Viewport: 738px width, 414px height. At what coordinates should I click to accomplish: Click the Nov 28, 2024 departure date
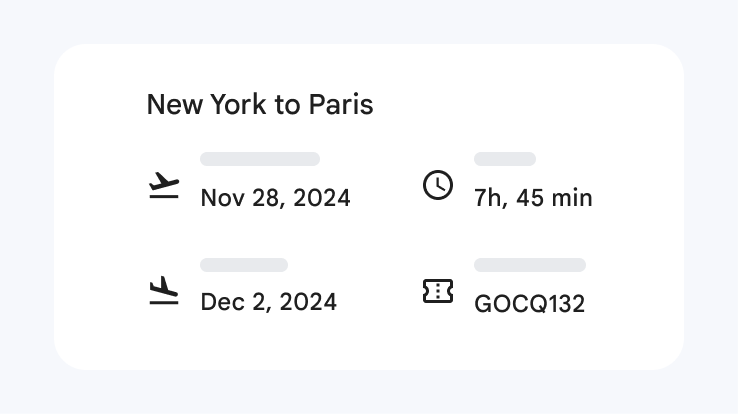click(275, 198)
